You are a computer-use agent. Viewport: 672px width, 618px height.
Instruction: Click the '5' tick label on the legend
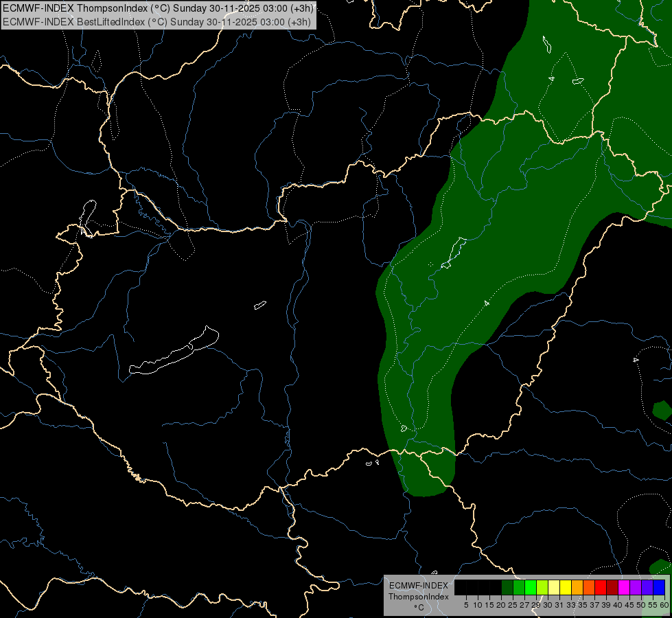click(466, 605)
